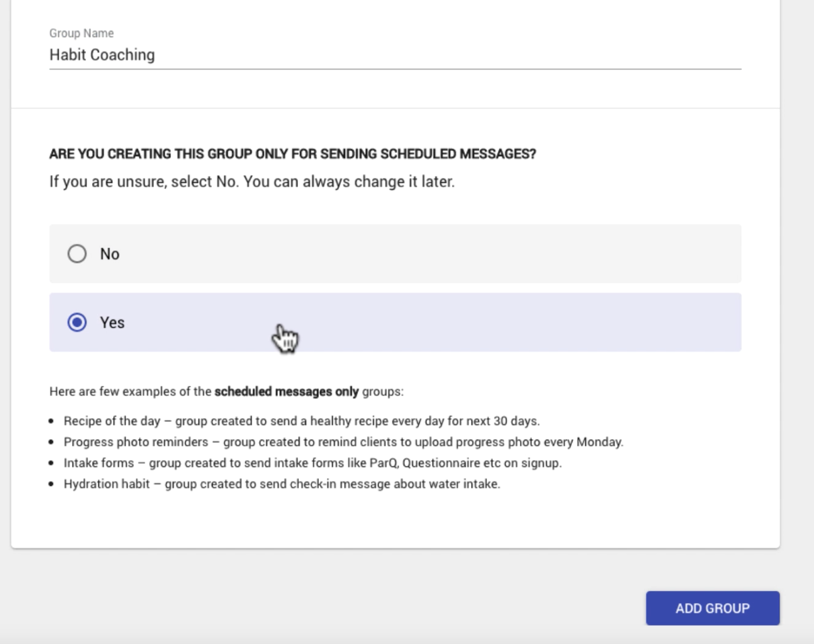Select the No radio button
The width and height of the screenshot is (814, 644).
point(78,254)
